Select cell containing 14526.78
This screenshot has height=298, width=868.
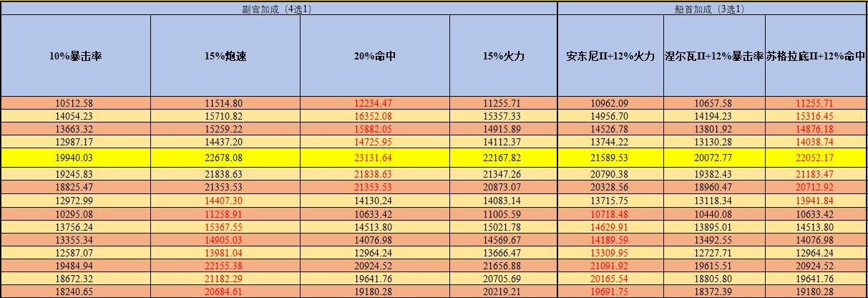point(610,129)
